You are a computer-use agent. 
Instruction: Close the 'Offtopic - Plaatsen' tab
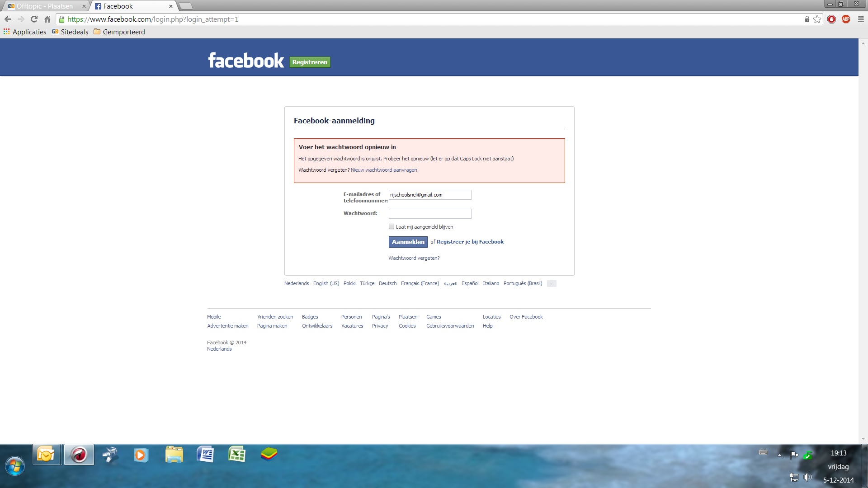tap(84, 6)
